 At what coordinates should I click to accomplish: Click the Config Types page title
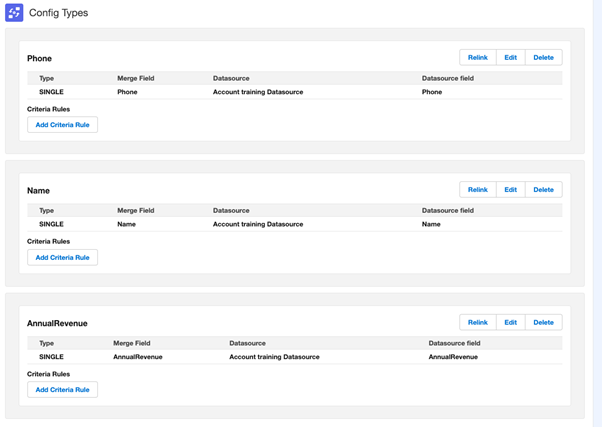[58, 13]
